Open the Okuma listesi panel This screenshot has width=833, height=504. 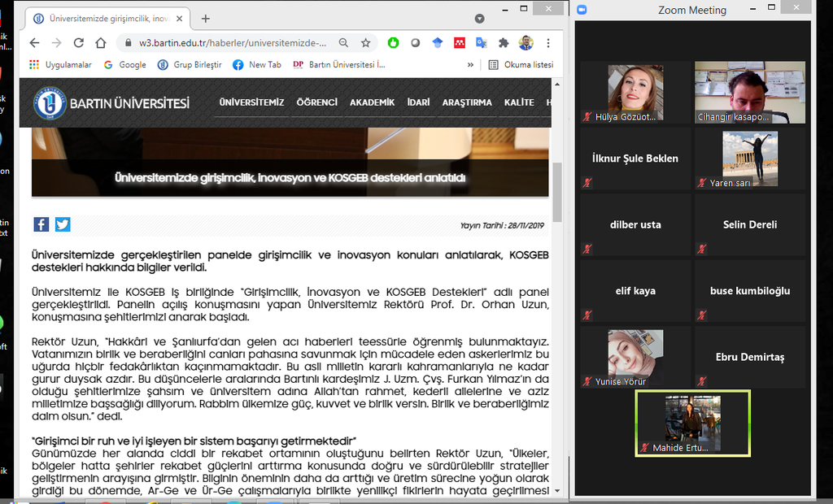(523, 64)
